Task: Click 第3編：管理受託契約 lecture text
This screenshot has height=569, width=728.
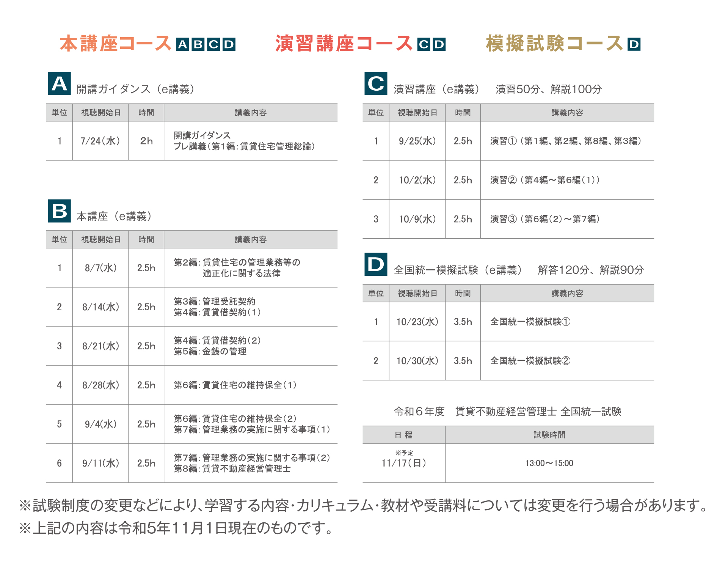Action: (x=215, y=302)
